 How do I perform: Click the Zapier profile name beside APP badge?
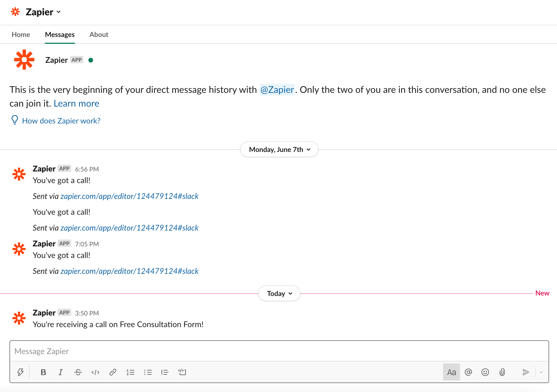point(56,60)
